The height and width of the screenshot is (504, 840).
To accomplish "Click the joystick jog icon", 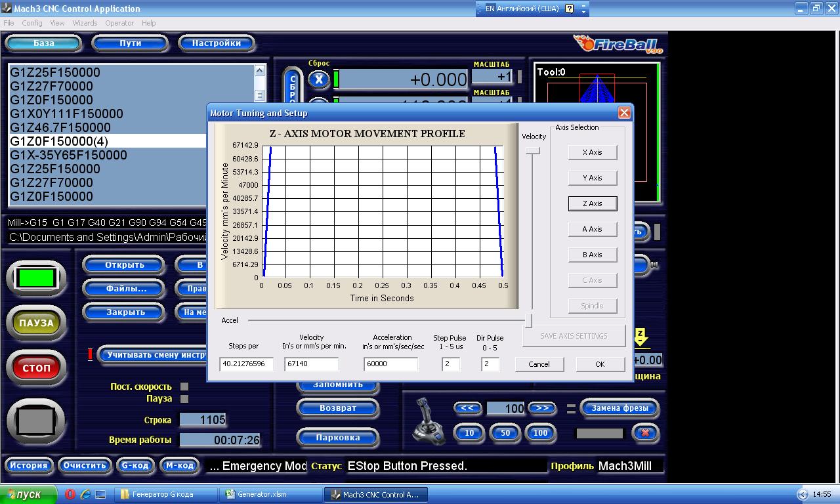I will click(429, 421).
